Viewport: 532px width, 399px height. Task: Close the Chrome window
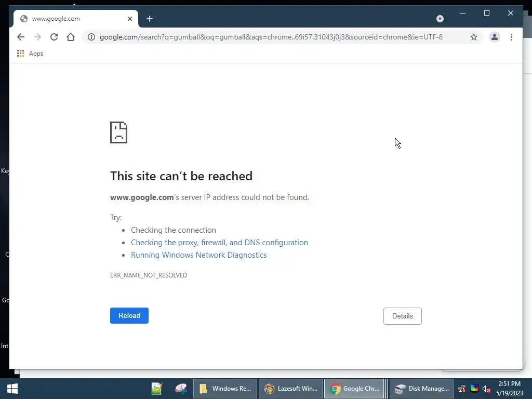511,13
